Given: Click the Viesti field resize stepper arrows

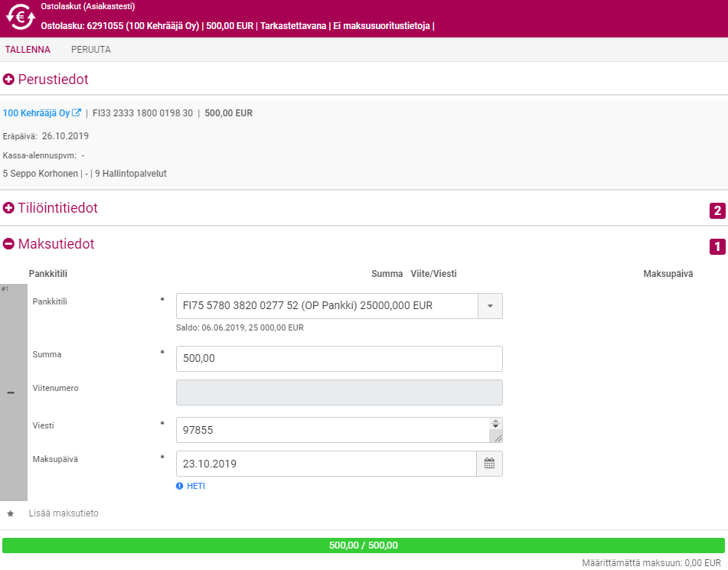Looking at the screenshot, I should pos(495,424).
